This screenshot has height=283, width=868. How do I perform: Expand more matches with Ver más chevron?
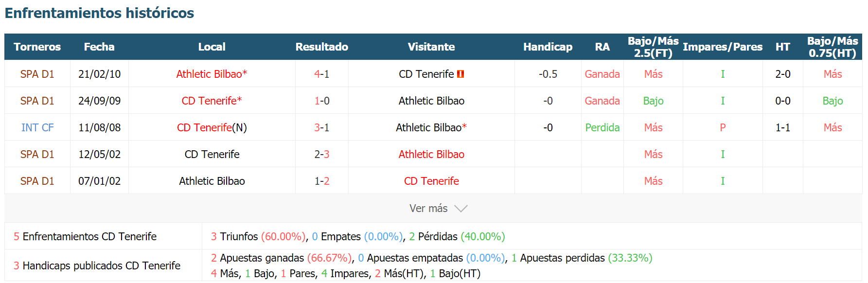point(461,209)
